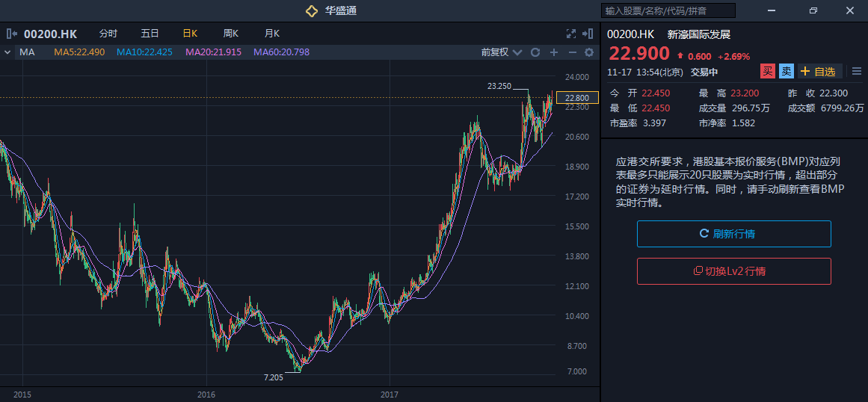Refresh the chart with circular arrow icon
The width and height of the screenshot is (868, 402).
(x=535, y=52)
